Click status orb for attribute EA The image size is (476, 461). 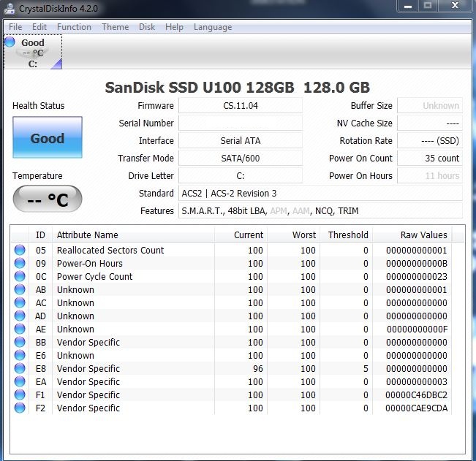click(20, 381)
